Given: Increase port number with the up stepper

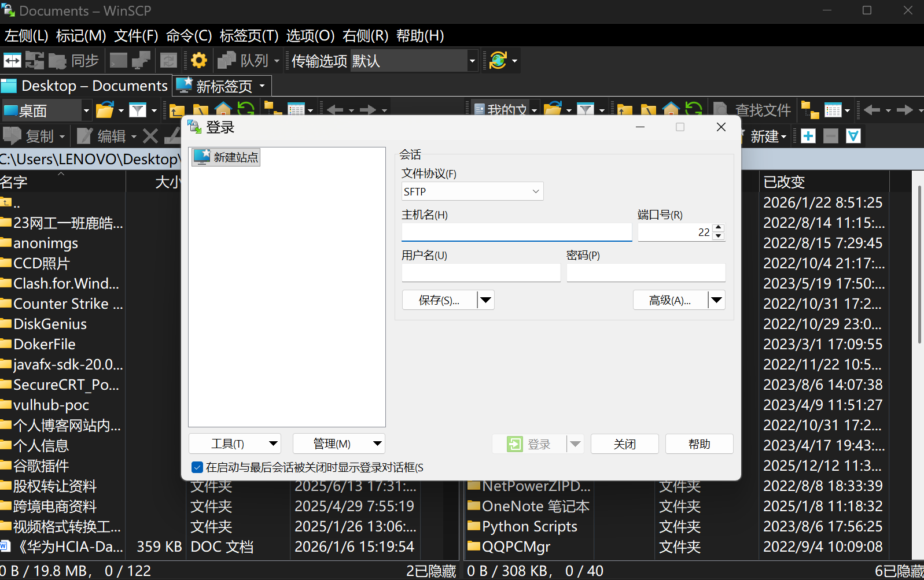Looking at the screenshot, I should (x=719, y=228).
